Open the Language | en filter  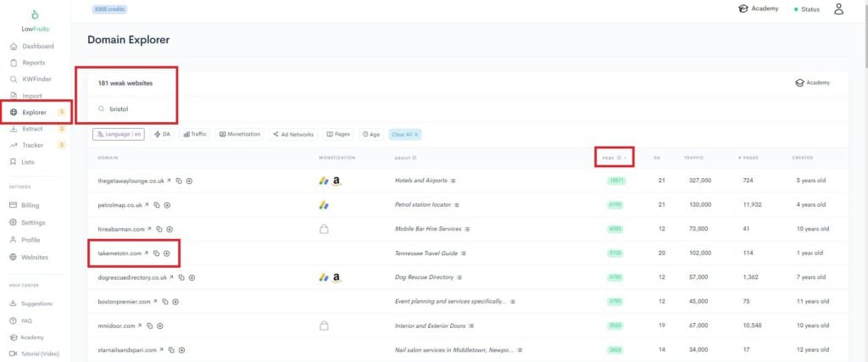point(119,135)
